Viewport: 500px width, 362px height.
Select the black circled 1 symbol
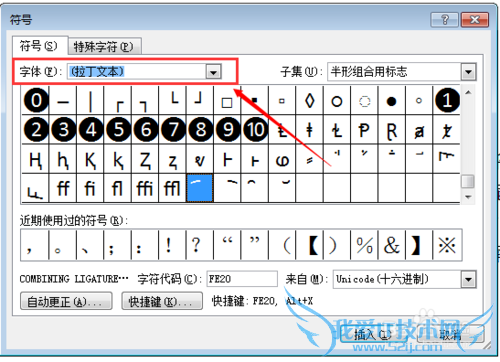point(447,100)
